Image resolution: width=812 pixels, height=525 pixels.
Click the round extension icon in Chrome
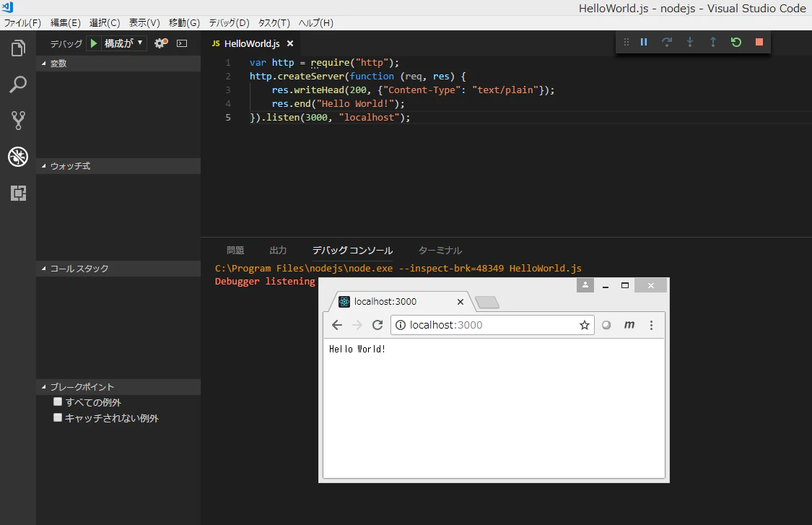point(606,325)
